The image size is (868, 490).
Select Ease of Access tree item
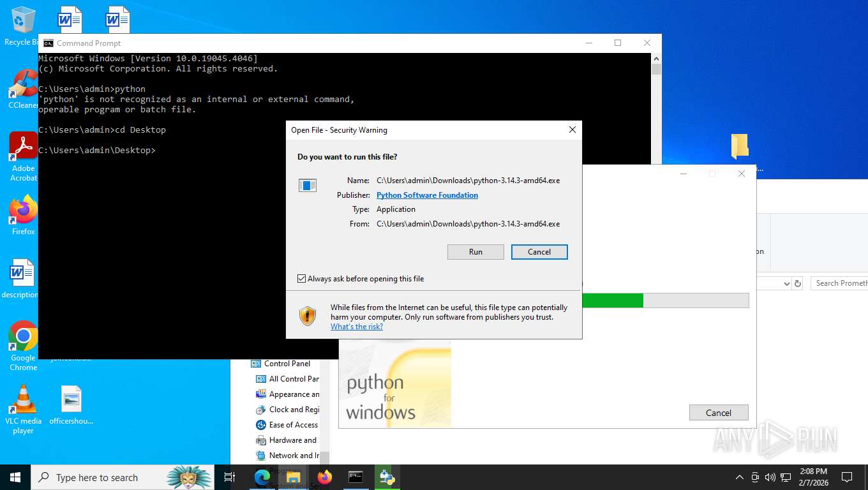click(x=293, y=425)
